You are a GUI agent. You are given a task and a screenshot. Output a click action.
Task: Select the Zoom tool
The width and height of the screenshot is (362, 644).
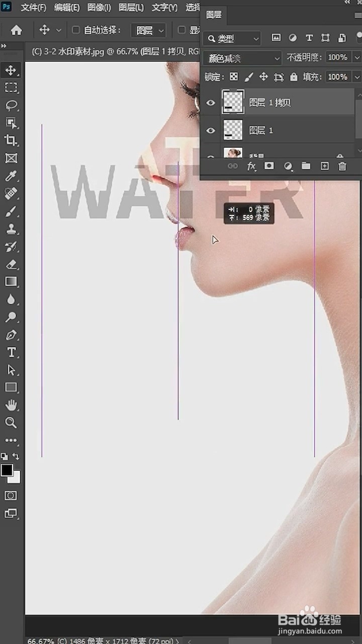pos(11,423)
